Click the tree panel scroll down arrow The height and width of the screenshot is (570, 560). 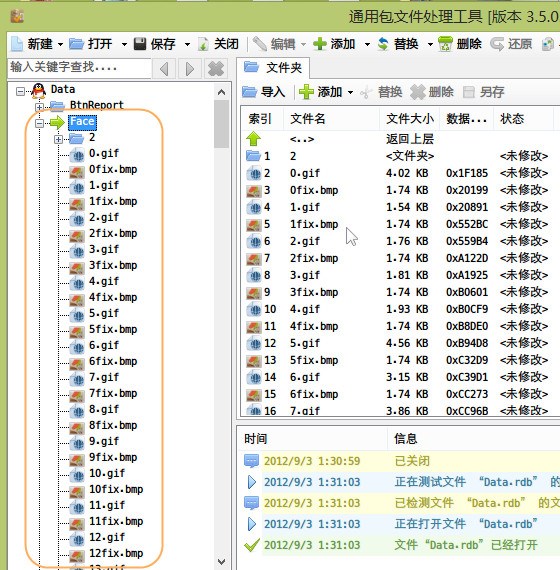point(221,562)
